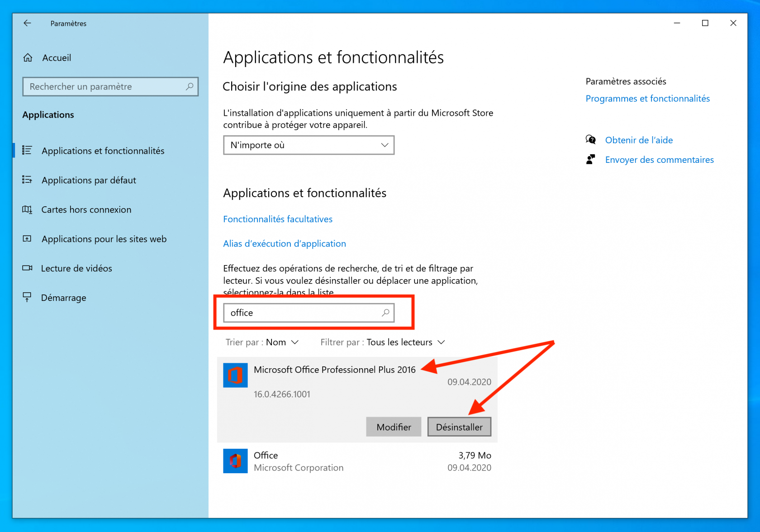
Task: Click the back arrow in Paramètres
Action: pyautogui.click(x=28, y=23)
